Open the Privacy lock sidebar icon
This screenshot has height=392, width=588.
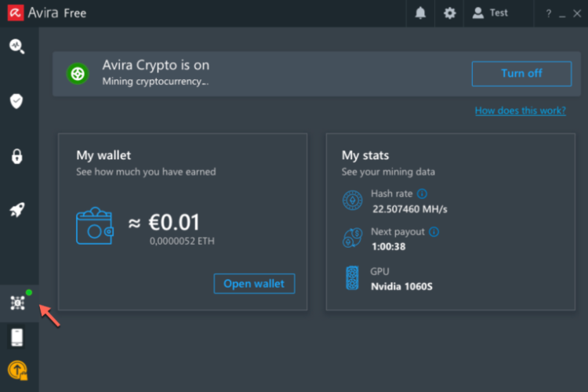17,156
